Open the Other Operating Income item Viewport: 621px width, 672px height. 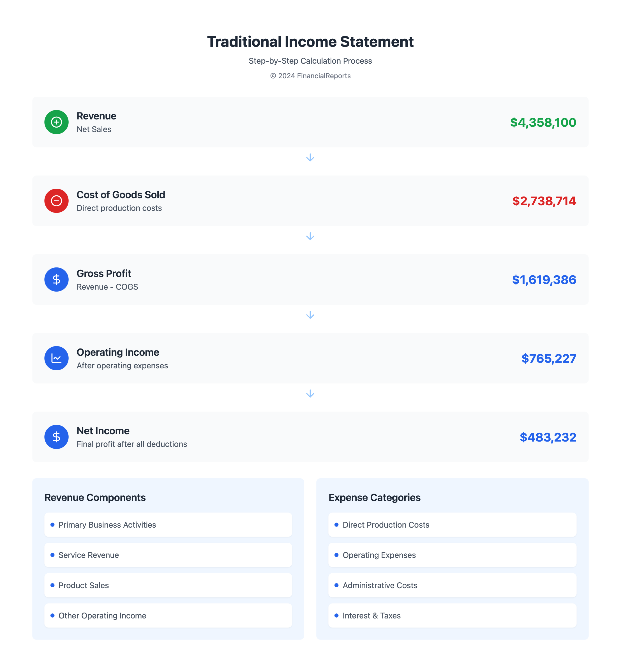102,615
